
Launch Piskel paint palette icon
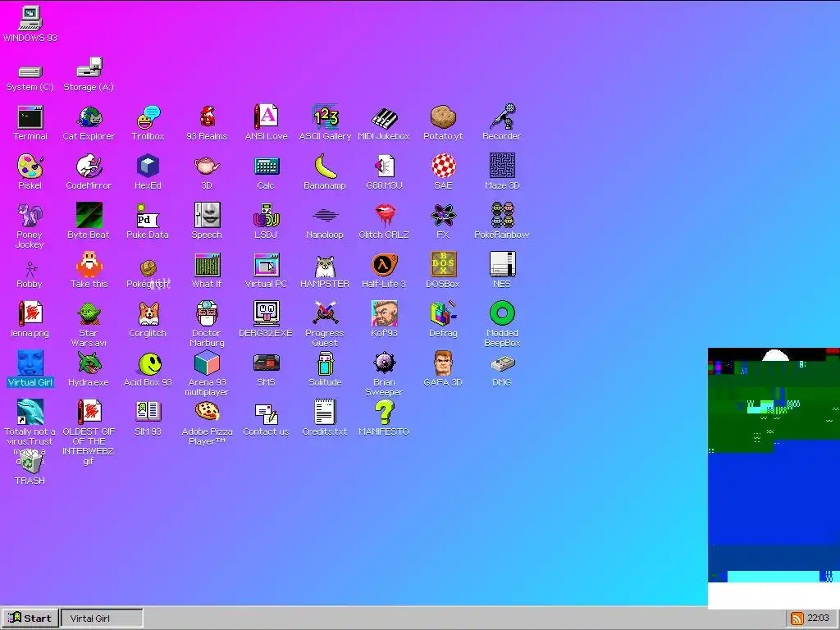click(x=30, y=167)
